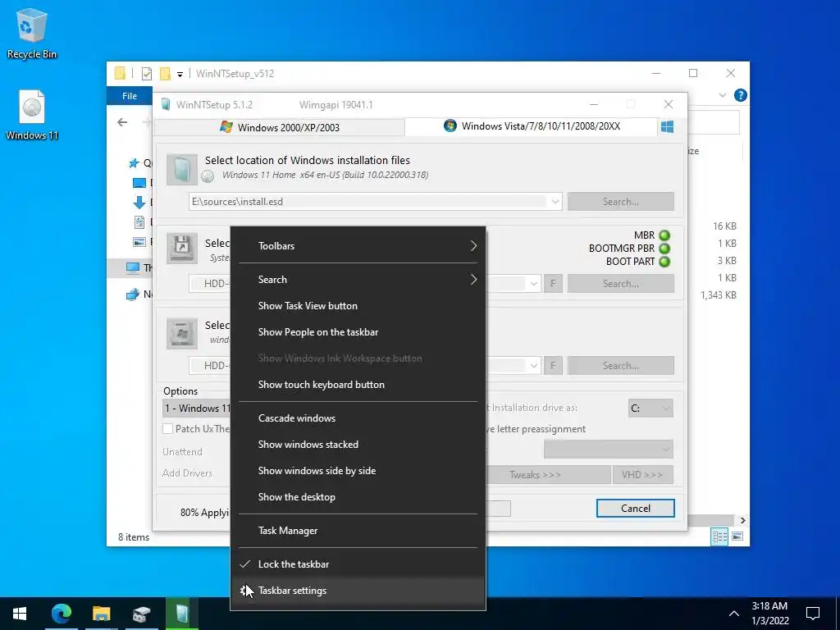Toggle Patch UxTheme checkbox
The width and height of the screenshot is (840, 630).
167,428
